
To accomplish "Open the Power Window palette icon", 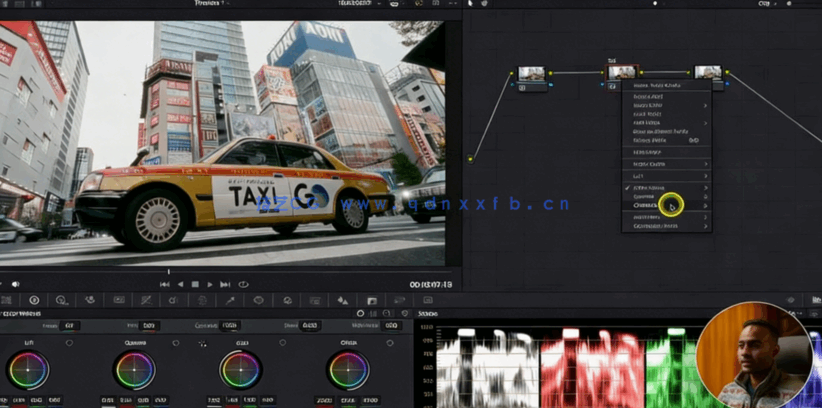I will (x=258, y=300).
